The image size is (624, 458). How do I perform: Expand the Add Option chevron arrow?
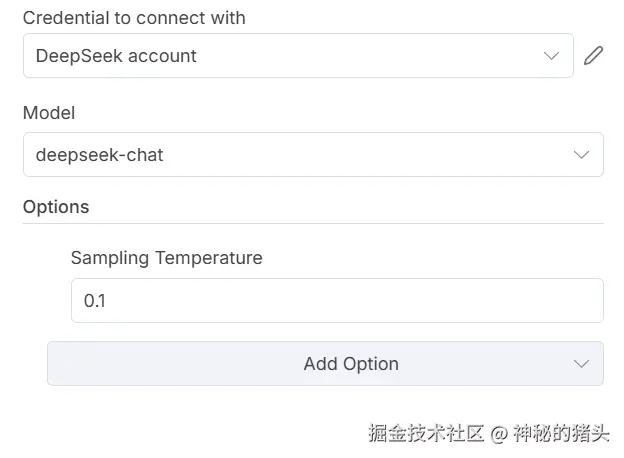click(x=581, y=364)
